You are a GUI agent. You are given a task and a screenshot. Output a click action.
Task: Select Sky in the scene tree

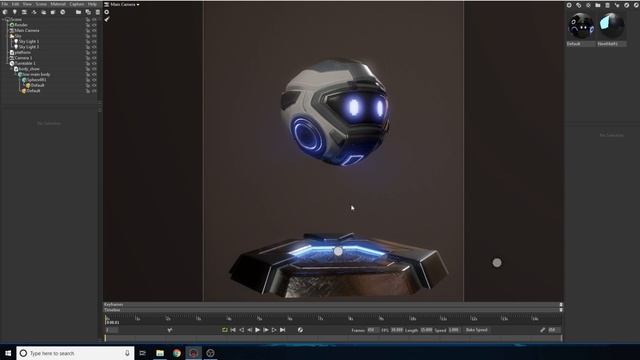(18, 36)
